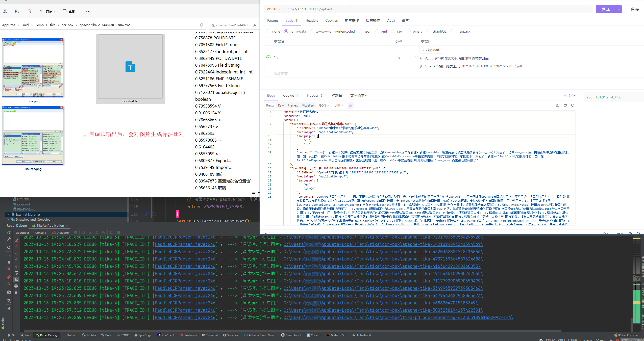The width and height of the screenshot is (644, 341).
Task: Open the box.png thumbnail
Action: click(x=33, y=68)
